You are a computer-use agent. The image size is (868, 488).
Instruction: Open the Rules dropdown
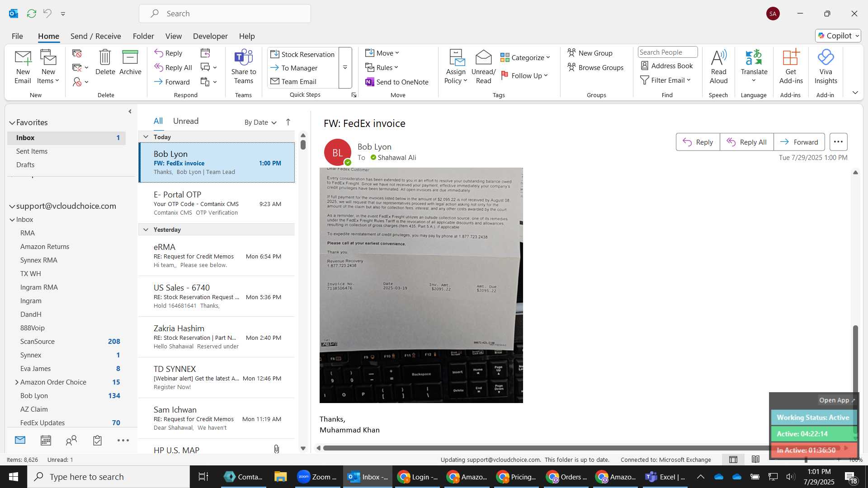382,68
